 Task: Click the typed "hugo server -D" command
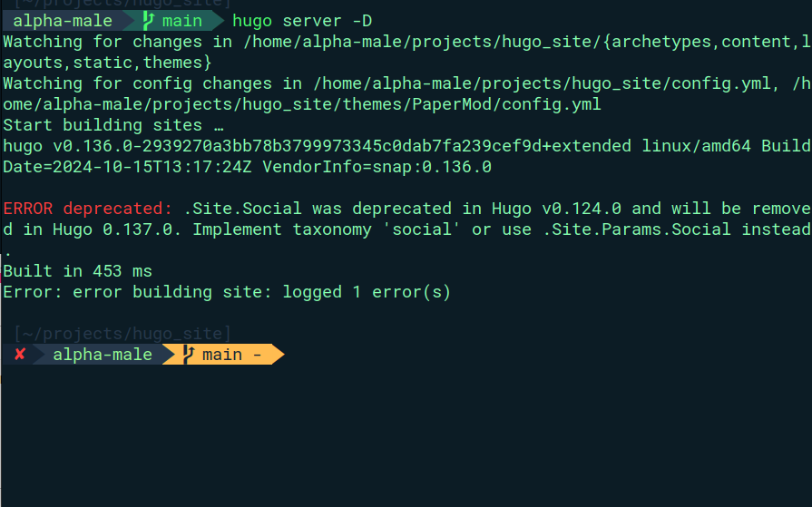[302, 21]
